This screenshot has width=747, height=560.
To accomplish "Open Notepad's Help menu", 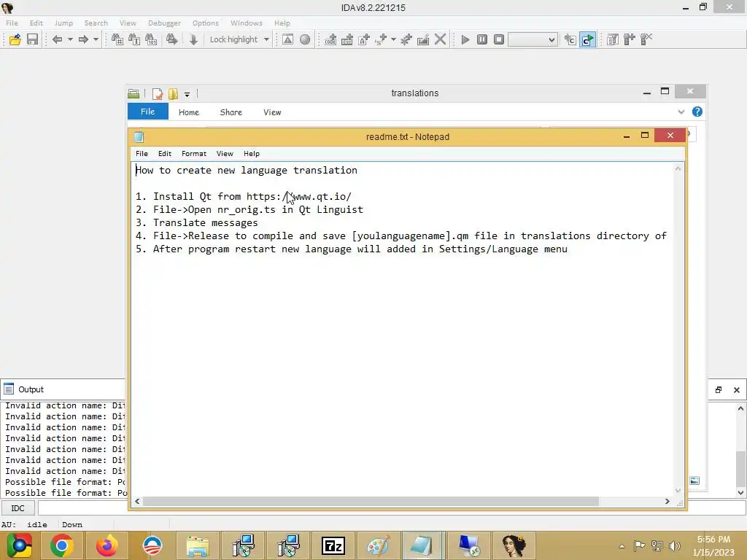I will click(252, 153).
